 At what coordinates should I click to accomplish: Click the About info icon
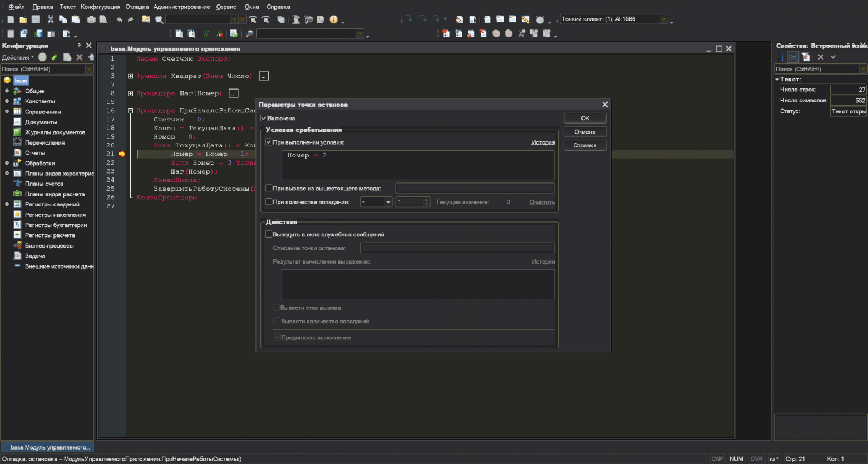333,19
